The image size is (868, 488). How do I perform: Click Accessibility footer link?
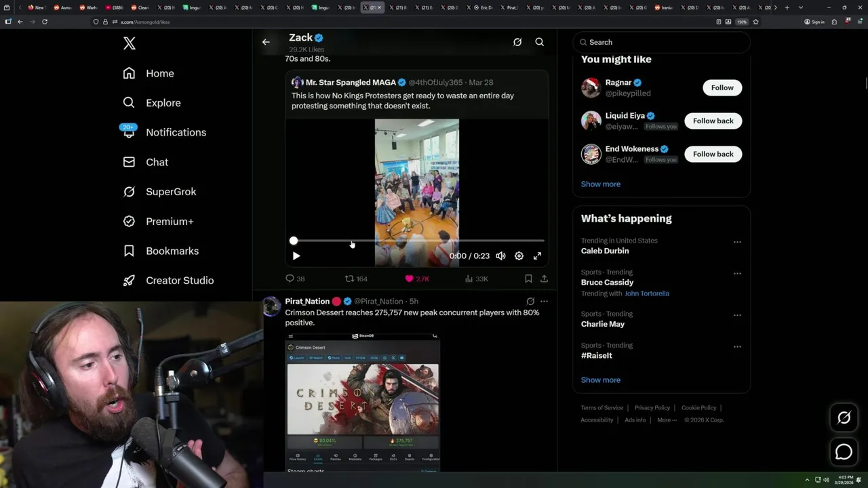(x=597, y=420)
